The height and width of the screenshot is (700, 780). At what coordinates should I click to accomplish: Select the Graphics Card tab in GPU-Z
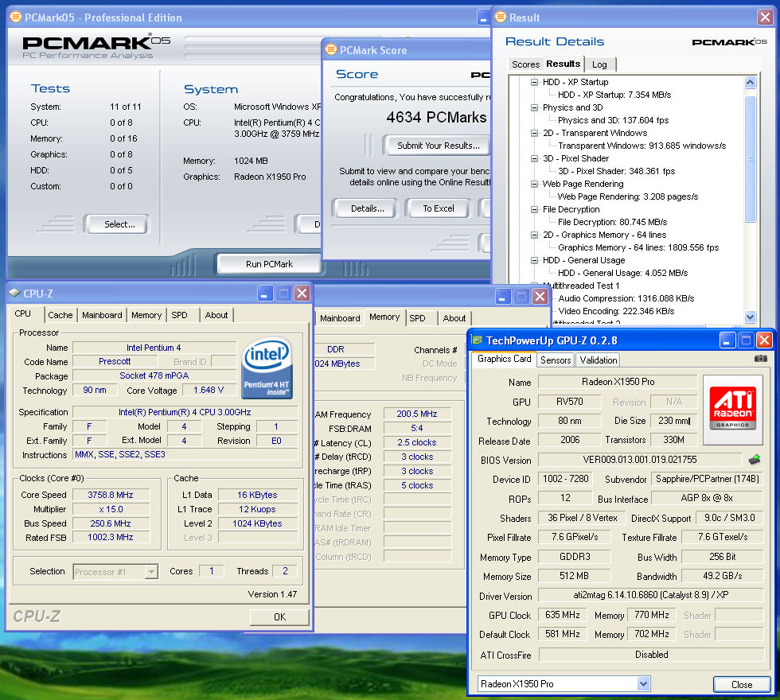click(504, 359)
